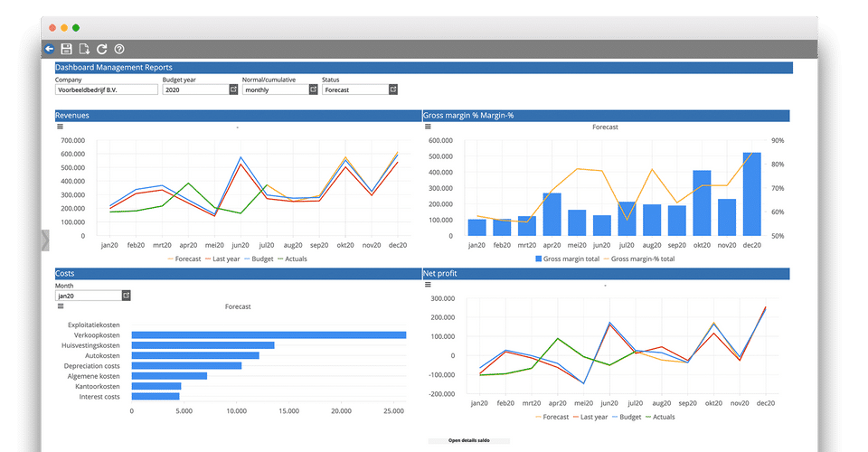Click the monthly field under Normal/cumulative
This screenshot has height=452, width=868.
(275, 89)
